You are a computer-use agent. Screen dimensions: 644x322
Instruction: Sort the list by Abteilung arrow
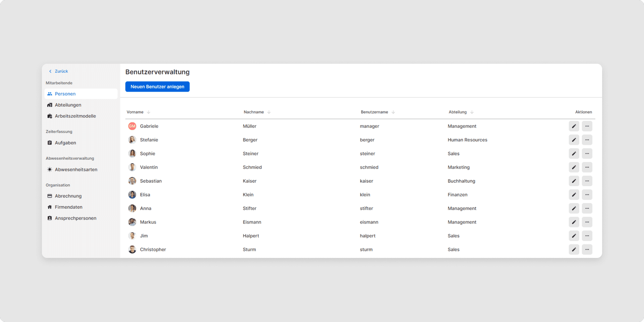click(472, 112)
